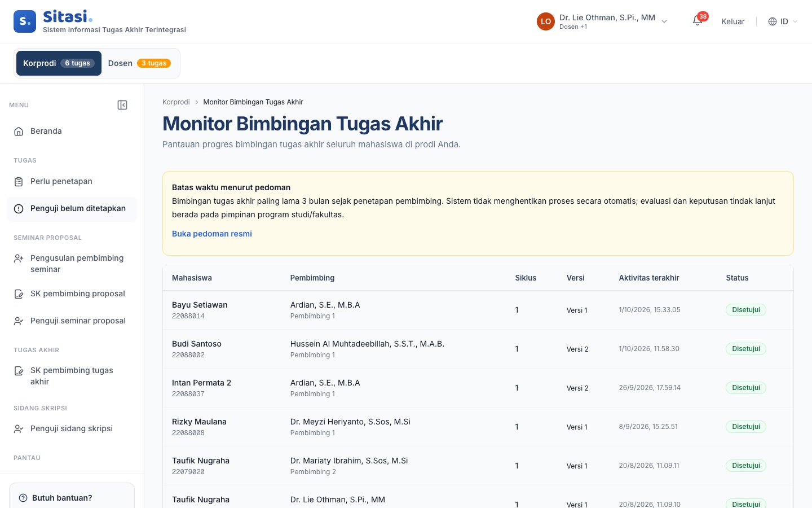Image resolution: width=812 pixels, height=508 pixels.
Task: Select student Rizky Maulana
Action: [199, 422]
